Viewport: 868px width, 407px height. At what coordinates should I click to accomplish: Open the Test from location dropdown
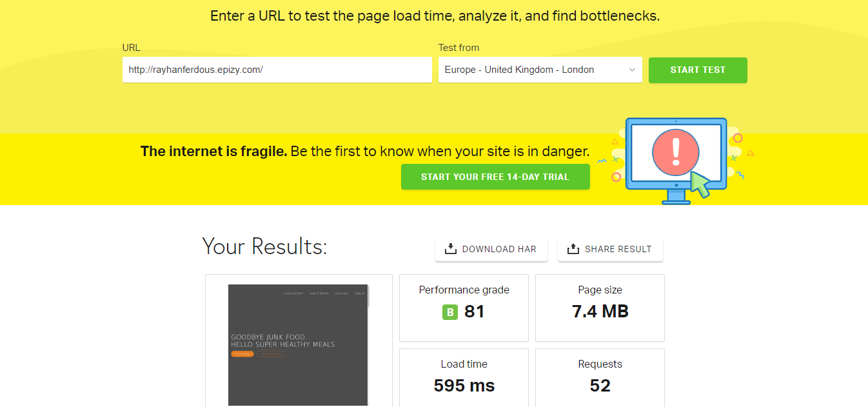[540, 70]
